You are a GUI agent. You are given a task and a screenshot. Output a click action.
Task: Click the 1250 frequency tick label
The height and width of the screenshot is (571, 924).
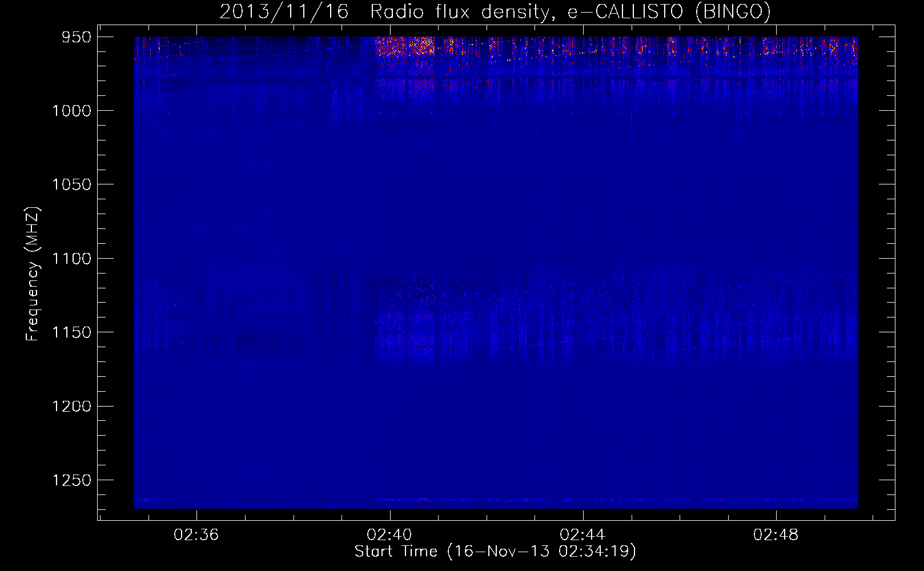(71, 480)
